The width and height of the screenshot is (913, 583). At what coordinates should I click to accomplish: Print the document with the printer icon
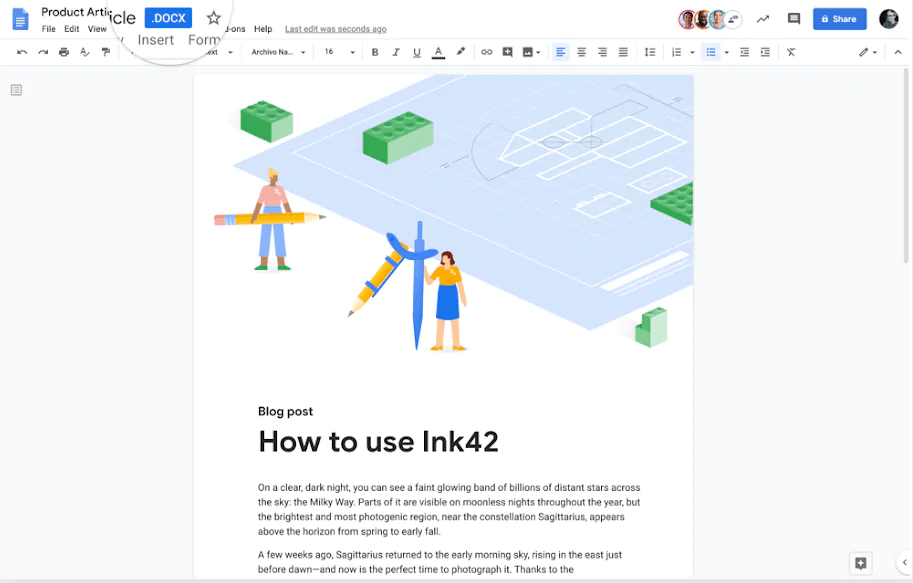coord(64,52)
